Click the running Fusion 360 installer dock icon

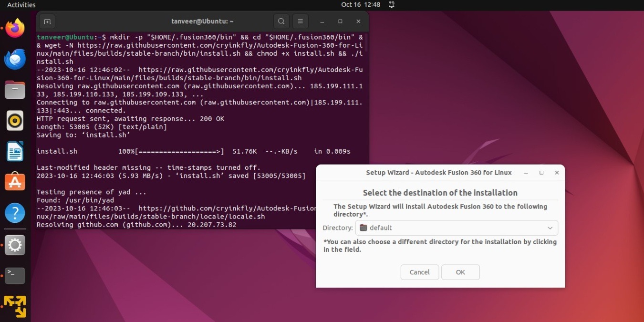click(x=14, y=305)
